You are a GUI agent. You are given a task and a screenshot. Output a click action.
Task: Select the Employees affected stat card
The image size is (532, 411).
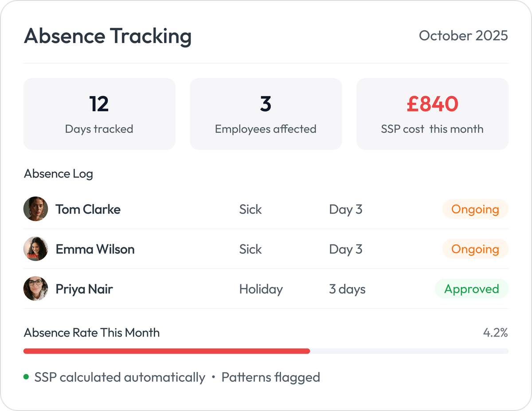tap(266, 113)
